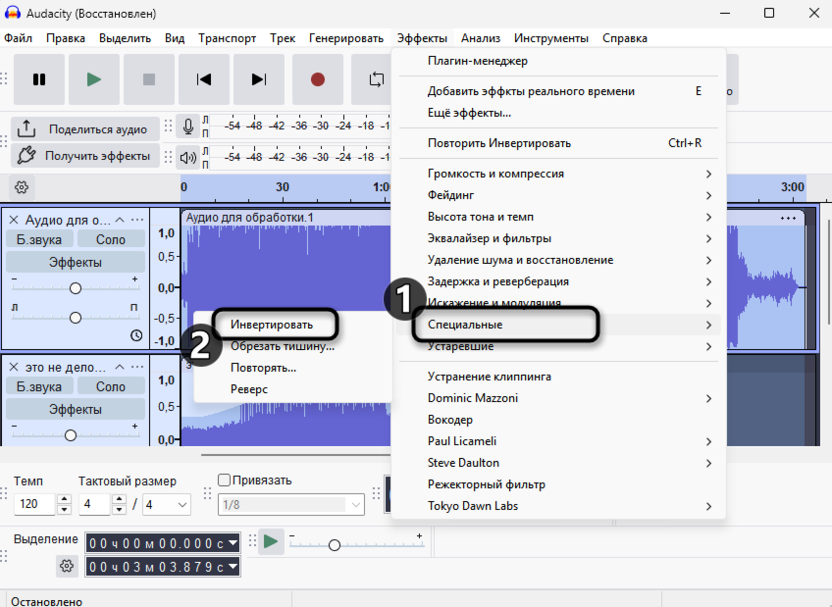Open the time signature denominator dropdown

[168, 504]
